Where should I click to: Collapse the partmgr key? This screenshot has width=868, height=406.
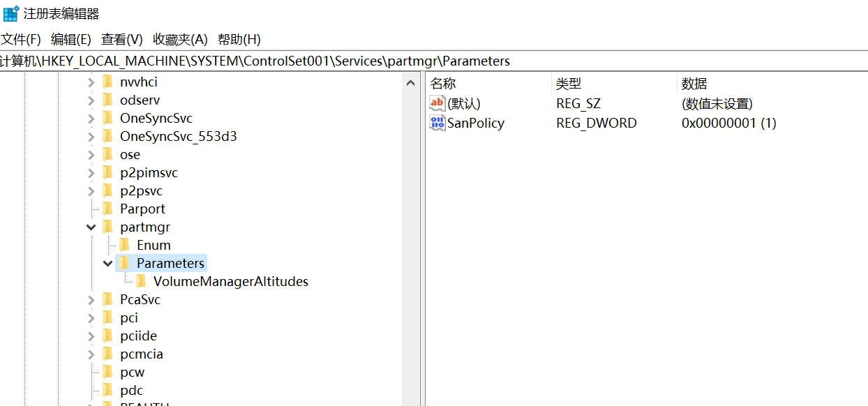tap(91, 227)
